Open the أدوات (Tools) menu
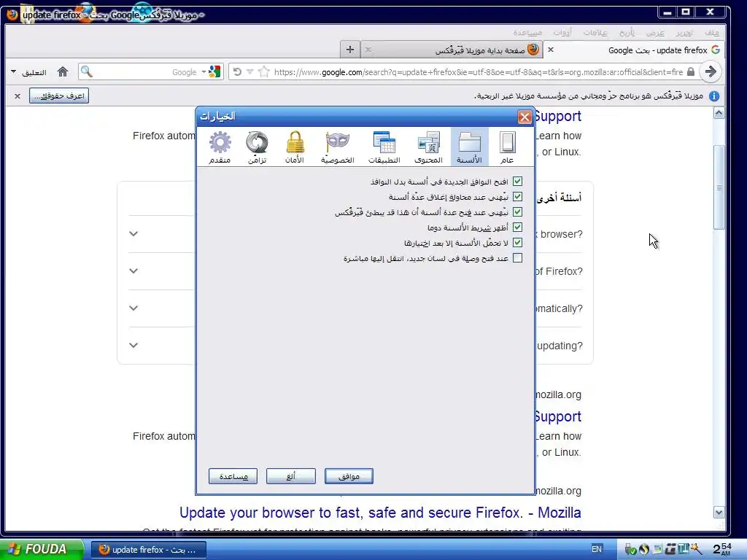Screen dimensions: 747x560 coord(562,32)
